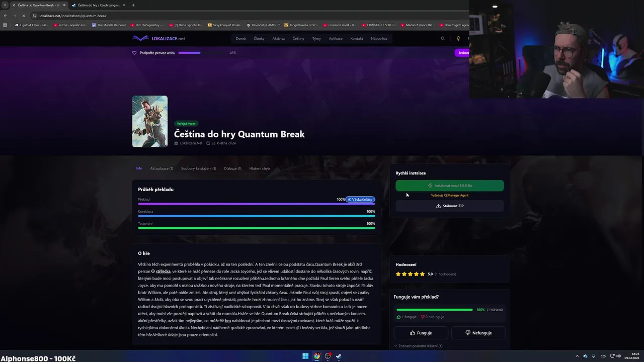Switch to the Aktualizace (1) tab
The image size is (644, 362).
[162, 168]
